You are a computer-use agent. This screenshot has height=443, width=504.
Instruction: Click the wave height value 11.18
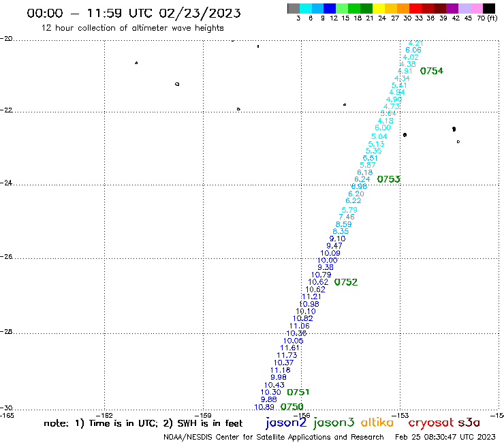[x=281, y=370]
